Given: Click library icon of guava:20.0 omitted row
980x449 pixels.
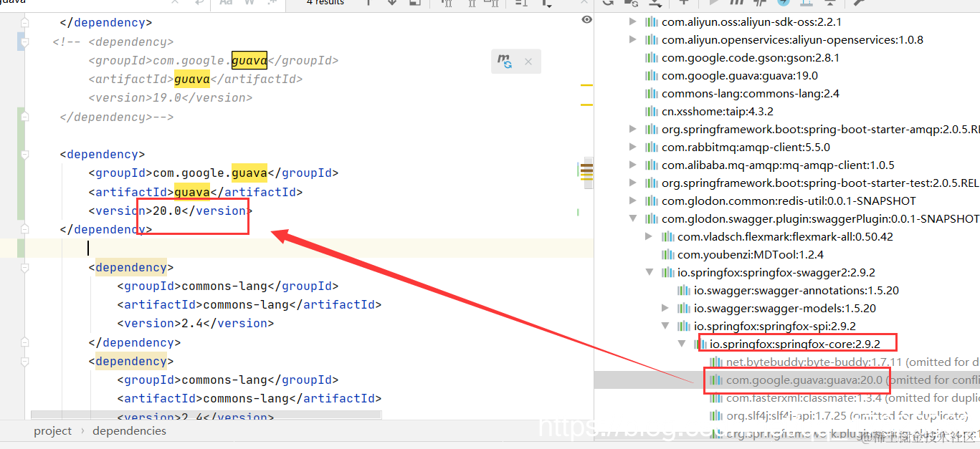Looking at the screenshot, I should click(x=715, y=380).
